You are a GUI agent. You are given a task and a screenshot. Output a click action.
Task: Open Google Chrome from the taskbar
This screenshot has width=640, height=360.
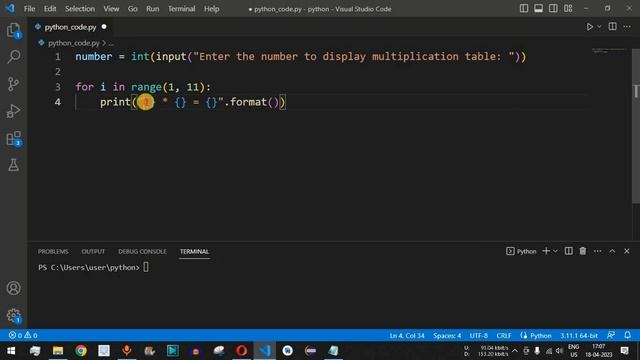point(81,351)
